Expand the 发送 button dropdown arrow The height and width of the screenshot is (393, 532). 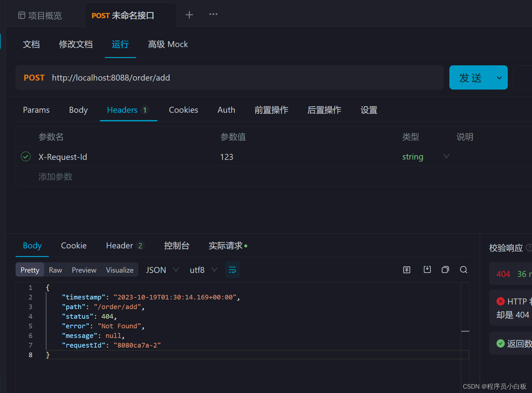coord(499,78)
